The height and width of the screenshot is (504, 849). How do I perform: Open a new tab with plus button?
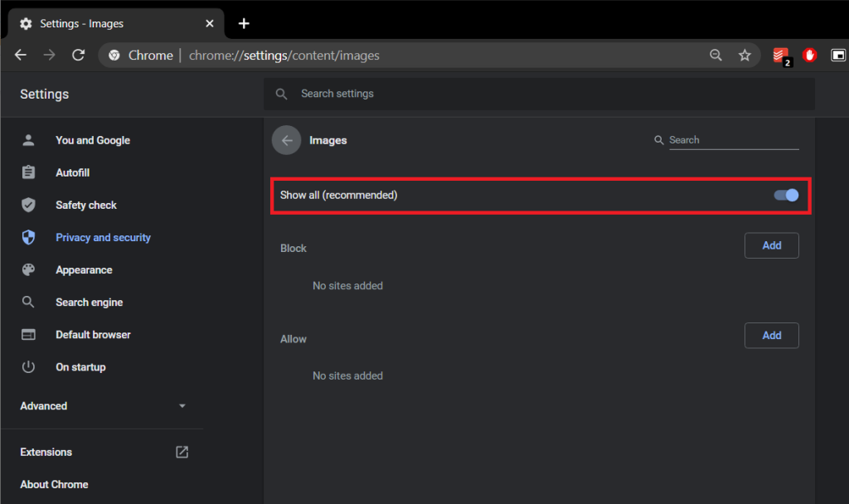(x=244, y=23)
